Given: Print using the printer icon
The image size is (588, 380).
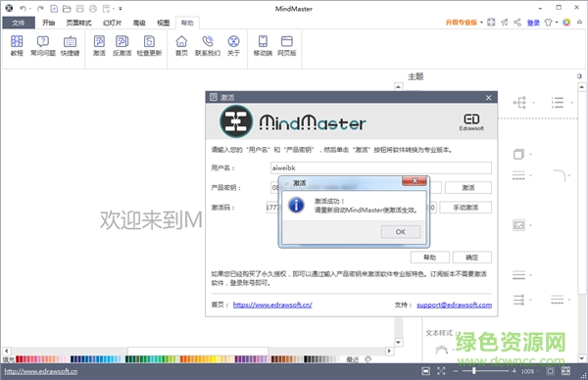Looking at the screenshot, I should coord(93,8).
